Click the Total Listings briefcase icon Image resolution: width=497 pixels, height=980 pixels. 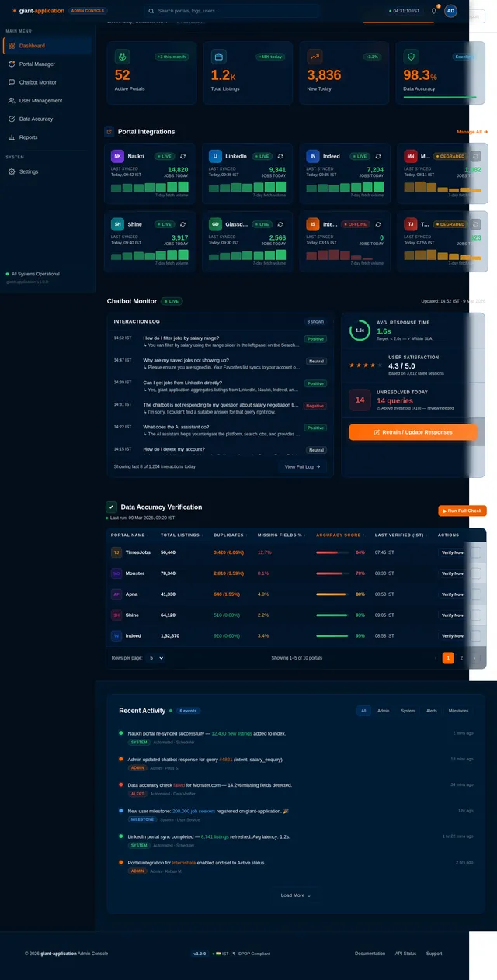click(218, 57)
